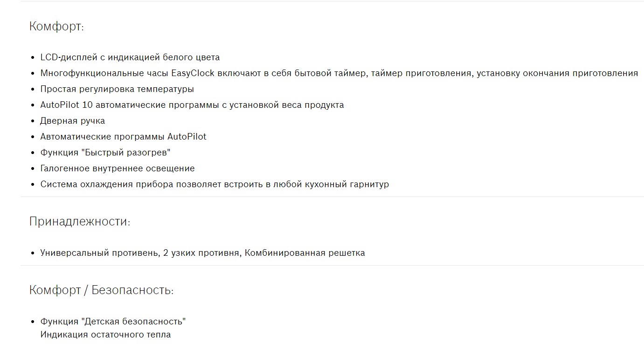Viewport: 644px width, 344px height.
Task: Click the word "EasyClock" in the list
Action: pos(193,73)
